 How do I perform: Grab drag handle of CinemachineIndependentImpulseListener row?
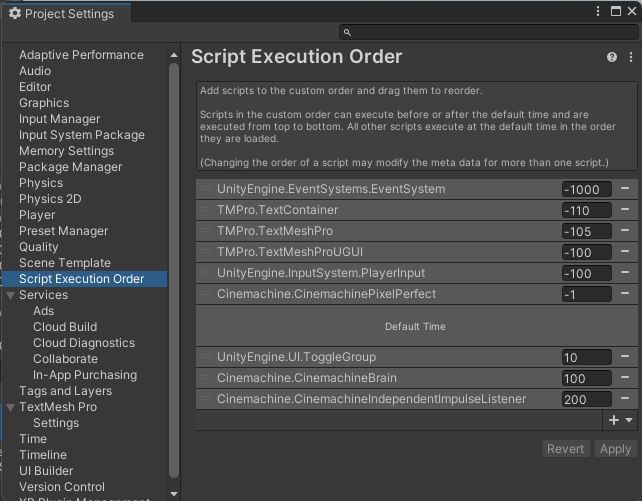206,399
